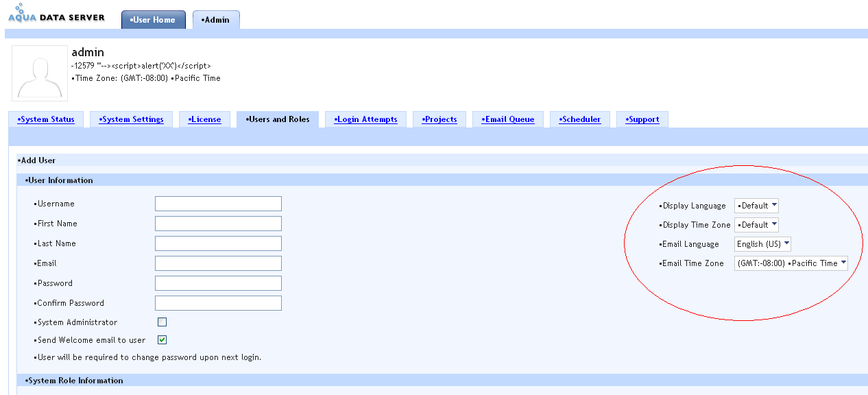Open the Admin top tab

click(216, 20)
